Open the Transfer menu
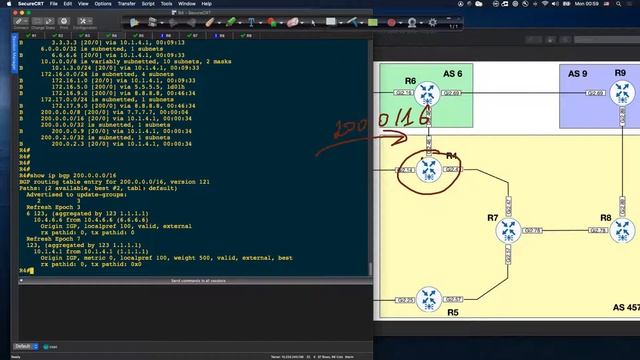 pos(127,4)
